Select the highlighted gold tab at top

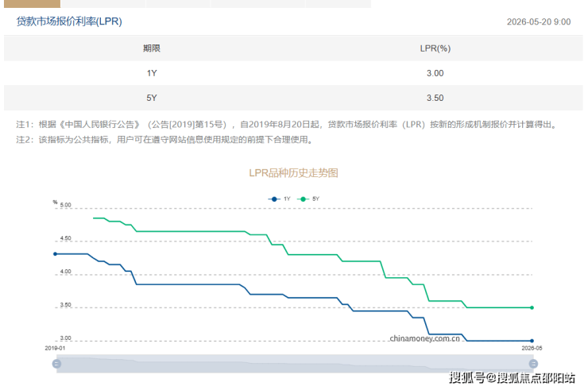(33, 4)
